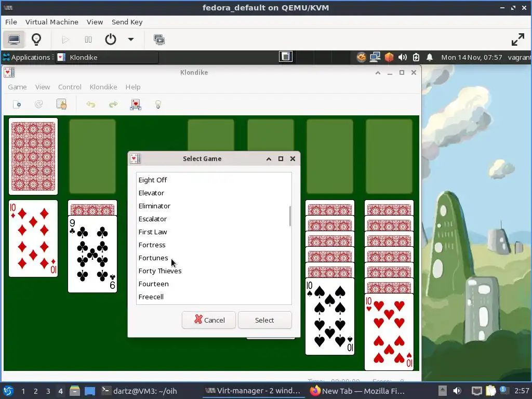
Task: Click the 10 of spades card
Action: [x=330, y=316]
